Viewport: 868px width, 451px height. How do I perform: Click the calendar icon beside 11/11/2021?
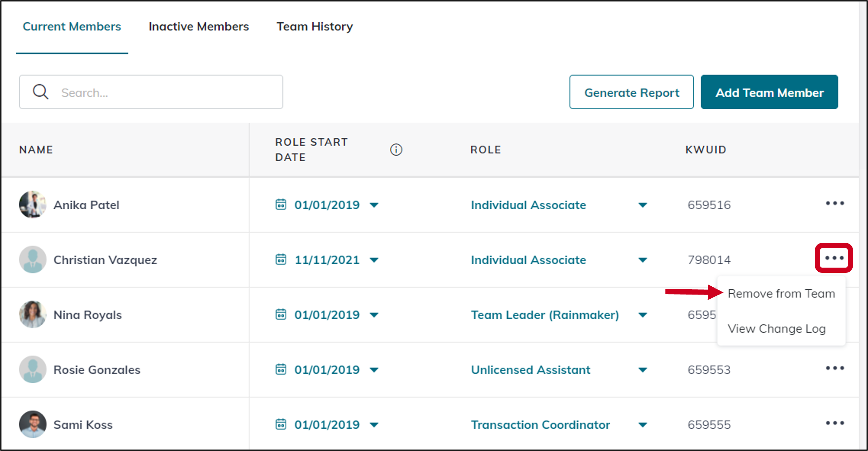[280, 260]
